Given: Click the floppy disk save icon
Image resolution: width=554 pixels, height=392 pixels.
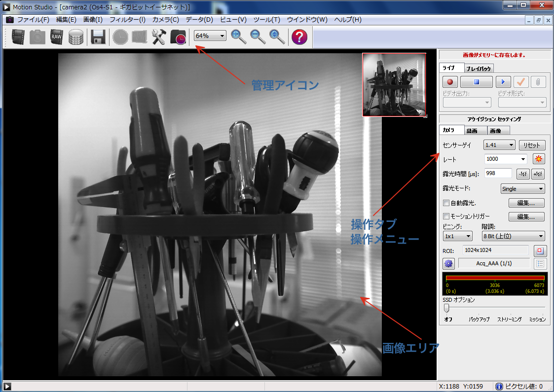Looking at the screenshot, I should pyautogui.click(x=98, y=36).
